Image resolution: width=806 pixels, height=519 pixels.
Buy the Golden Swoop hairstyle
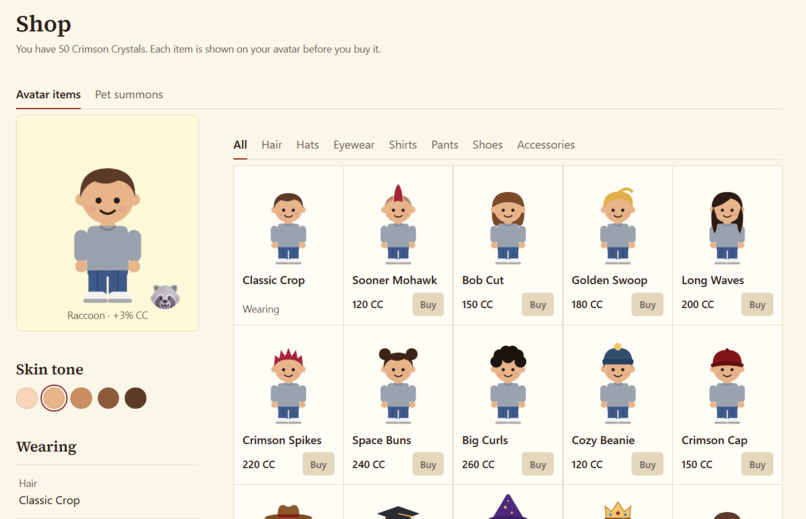[647, 304]
